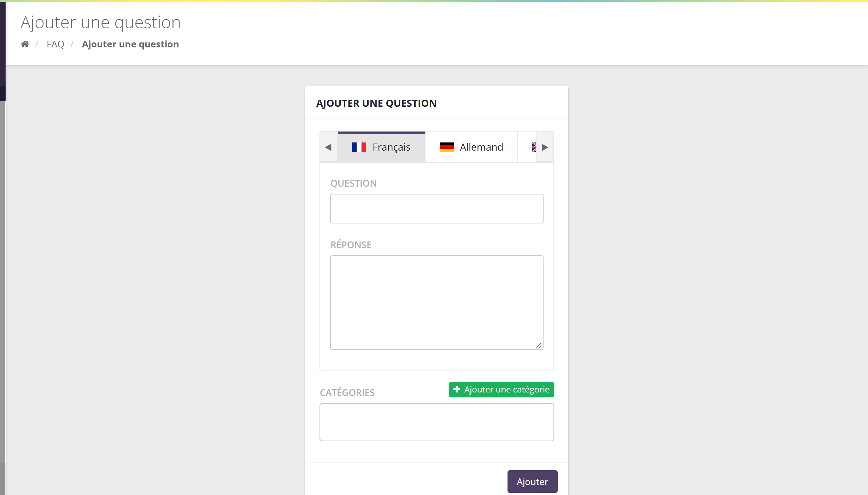
Task: Click the Ajouter une question breadcrumb
Action: point(130,44)
